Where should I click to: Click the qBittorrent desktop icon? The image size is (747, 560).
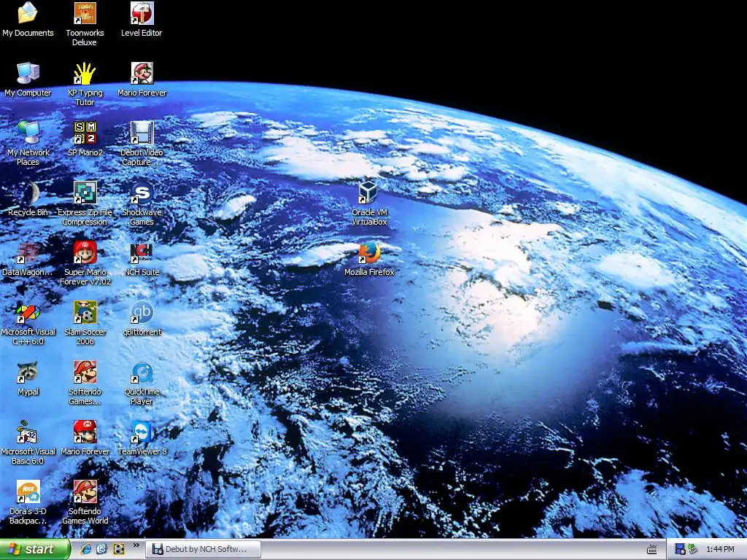tap(142, 312)
